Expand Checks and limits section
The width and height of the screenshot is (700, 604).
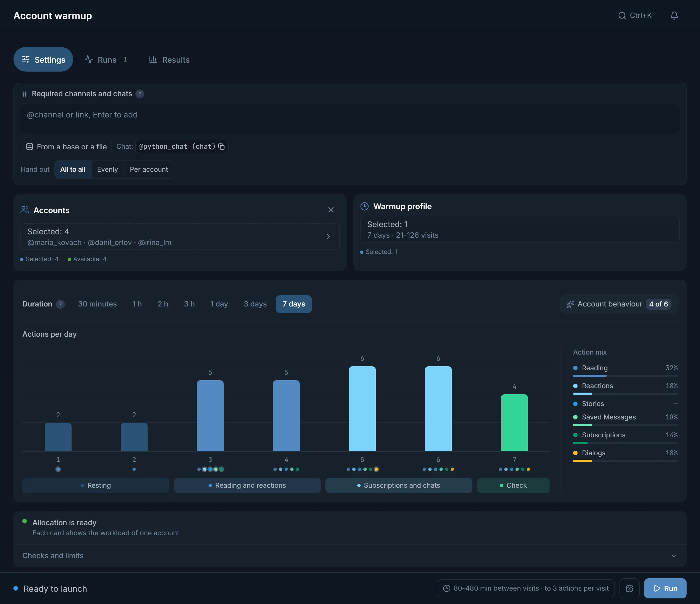point(350,556)
